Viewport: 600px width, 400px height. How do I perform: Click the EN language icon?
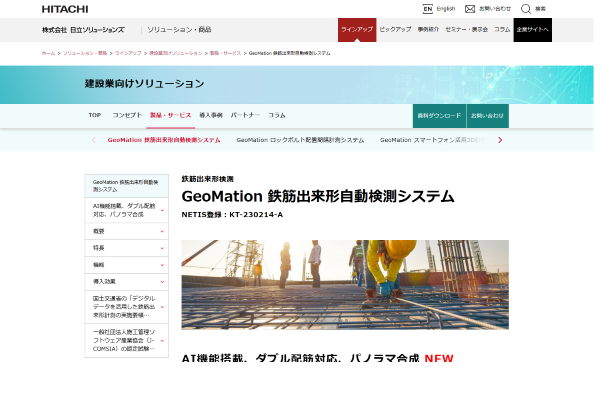click(x=428, y=8)
